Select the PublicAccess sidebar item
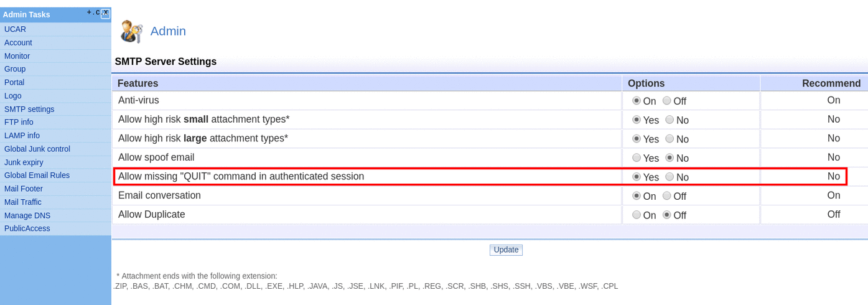The image size is (868, 305). click(x=27, y=228)
